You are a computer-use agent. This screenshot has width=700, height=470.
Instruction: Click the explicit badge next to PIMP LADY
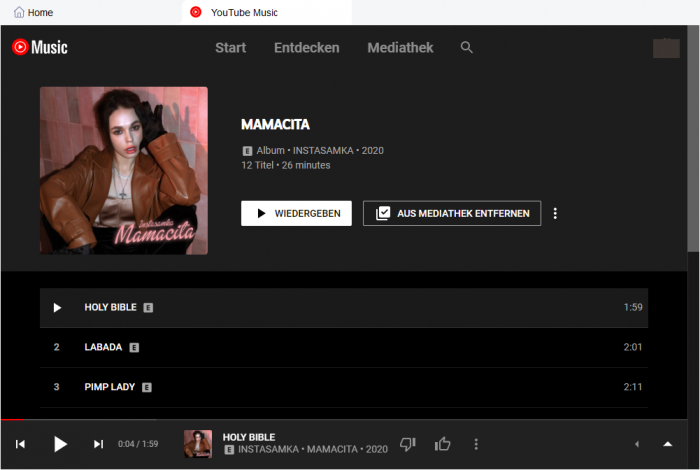147,387
